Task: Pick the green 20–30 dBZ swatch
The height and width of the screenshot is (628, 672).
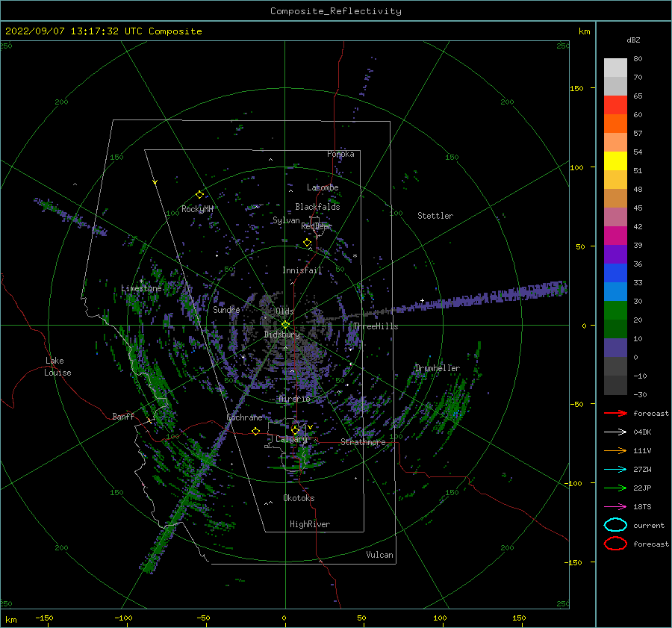Action: 615,310
